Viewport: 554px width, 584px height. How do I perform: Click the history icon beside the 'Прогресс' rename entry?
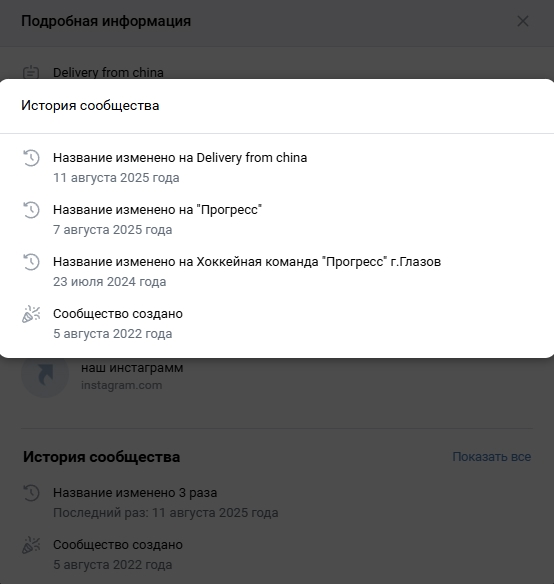pos(31,210)
